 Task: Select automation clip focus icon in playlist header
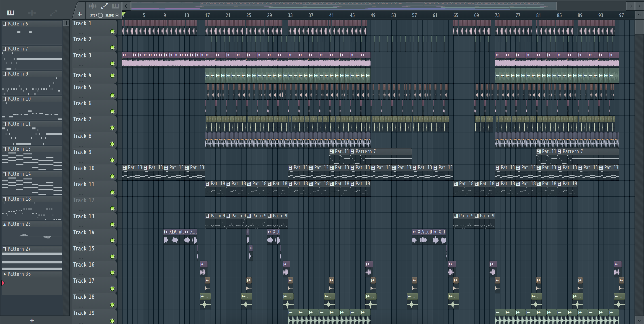(104, 6)
